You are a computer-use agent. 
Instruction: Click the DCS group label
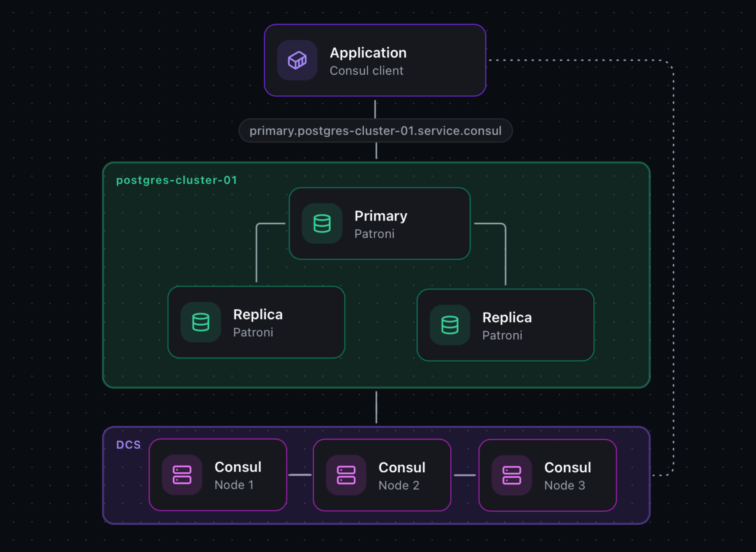click(129, 445)
